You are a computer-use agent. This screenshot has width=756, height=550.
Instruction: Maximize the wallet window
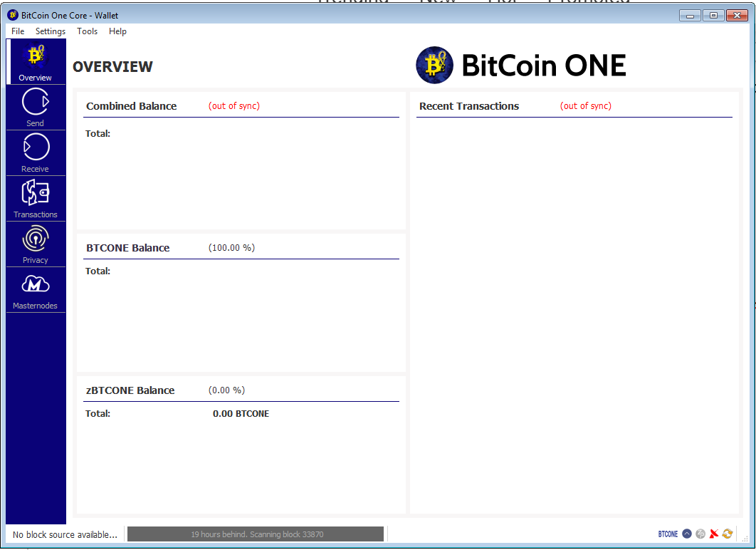click(x=713, y=16)
